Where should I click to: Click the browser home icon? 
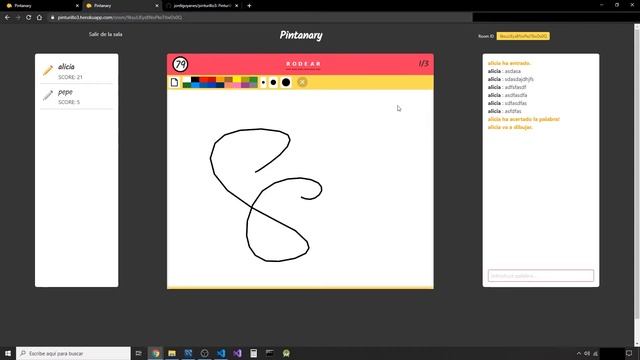pyautogui.click(x=39, y=18)
